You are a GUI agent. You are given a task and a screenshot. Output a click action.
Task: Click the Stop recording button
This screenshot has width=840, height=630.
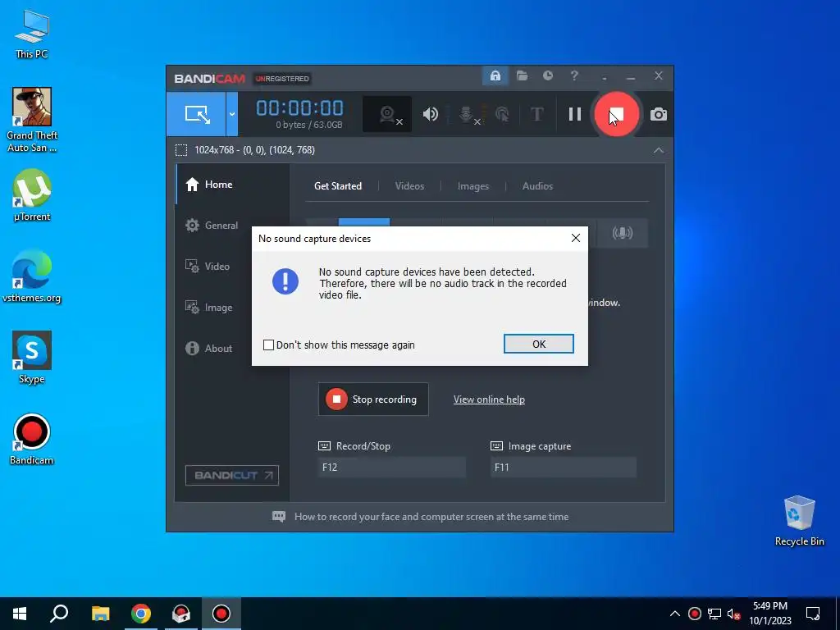373,399
